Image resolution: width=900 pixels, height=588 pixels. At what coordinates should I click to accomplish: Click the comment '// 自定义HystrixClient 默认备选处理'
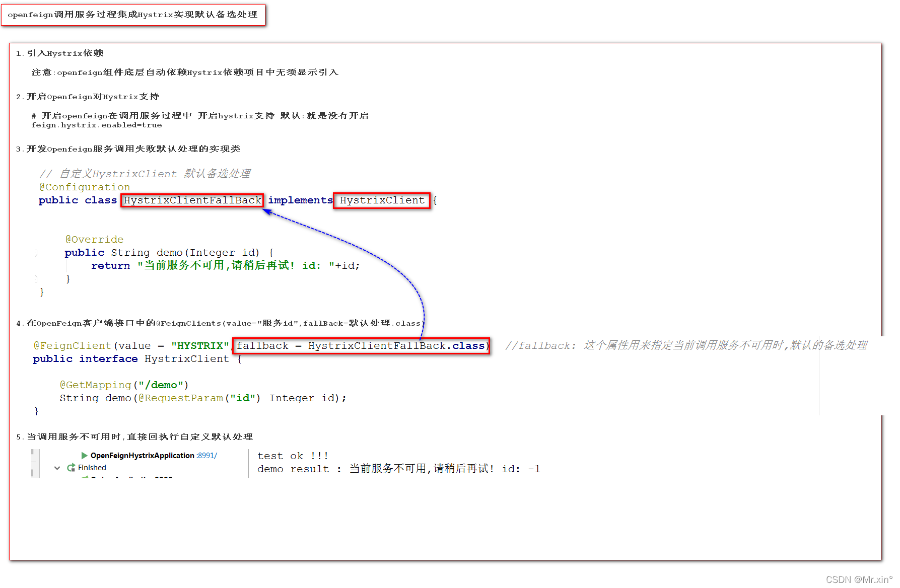tap(145, 174)
